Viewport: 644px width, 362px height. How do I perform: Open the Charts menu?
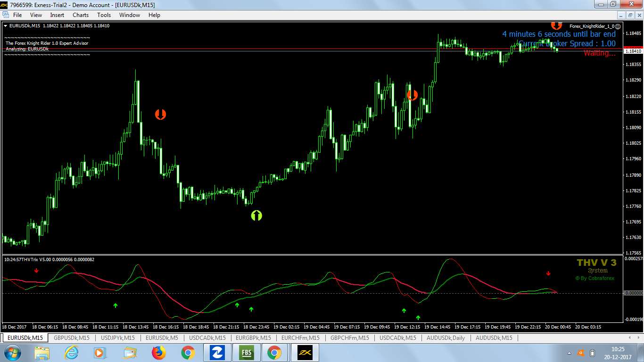point(81,15)
